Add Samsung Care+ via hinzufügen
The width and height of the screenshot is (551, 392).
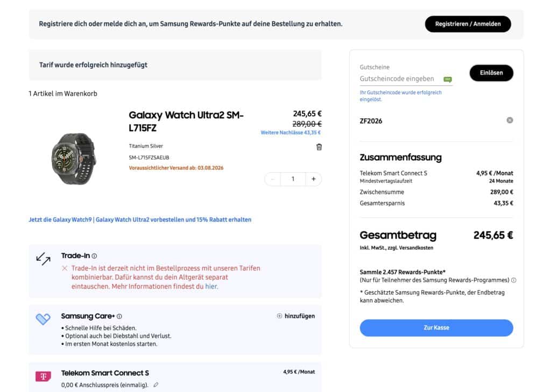point(296,316)
